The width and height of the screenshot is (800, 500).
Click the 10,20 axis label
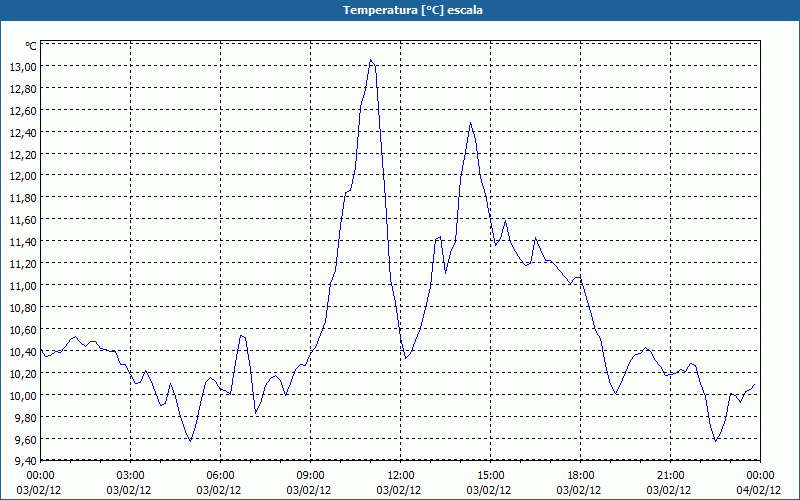[x=22, y=373]
